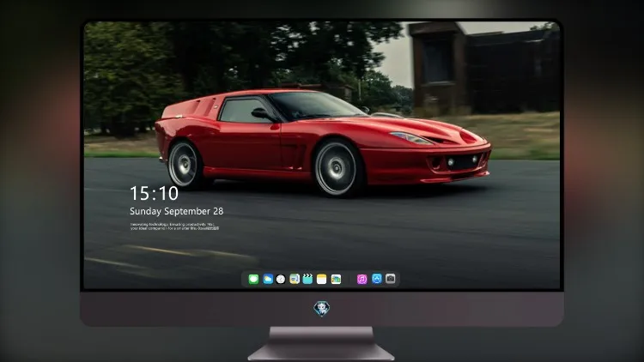
Task: Launch the pink Music app in the dock
Action: point(361,279)
